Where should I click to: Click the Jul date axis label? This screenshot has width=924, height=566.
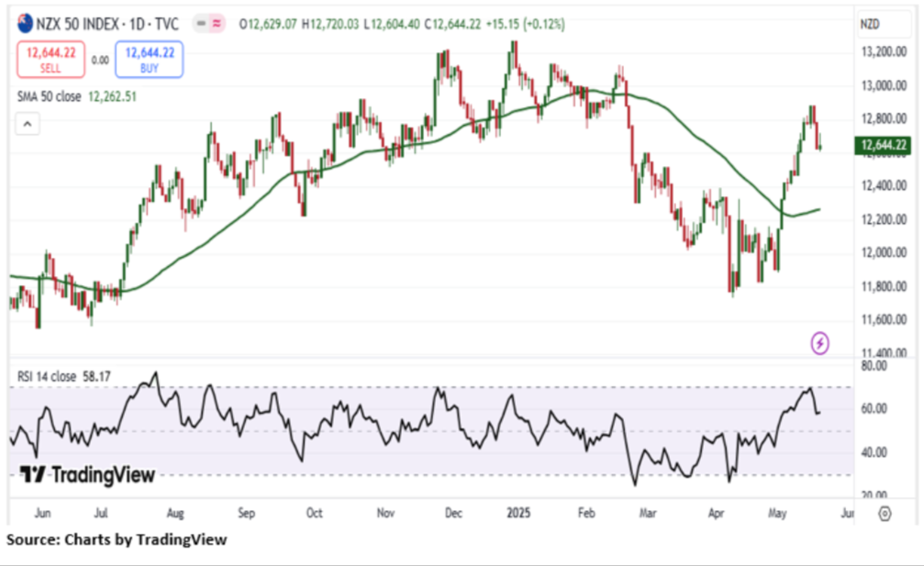click(101, 513)
